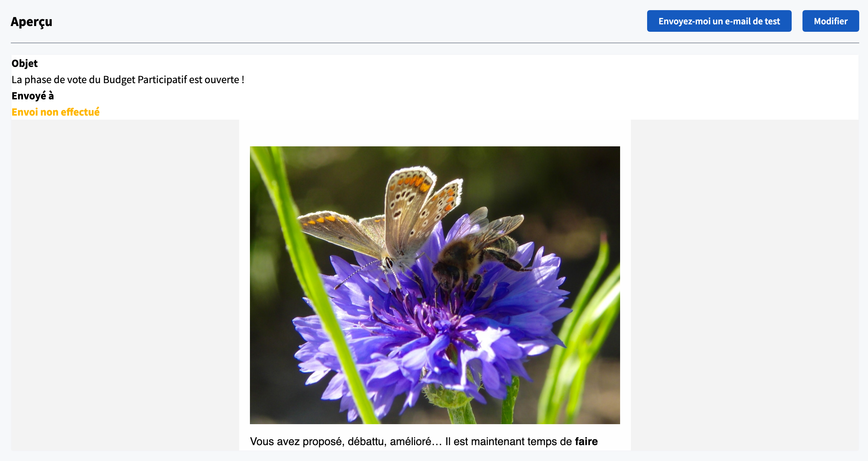Click the word débattu in the email body
This screenshot has height=461, width=868.
point(366,441)
